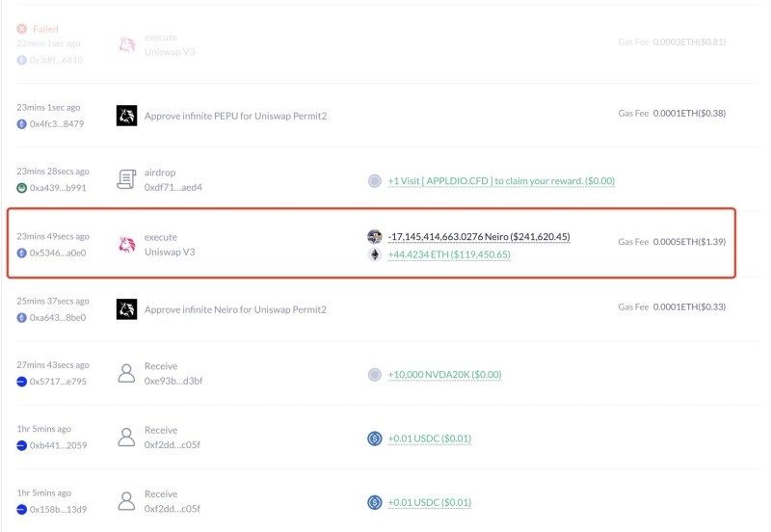The height and width of the screenshot is (532, 771).
Task: Open airdrop sender address 0xdf71...aed4
Action: [x=173, y=188]
